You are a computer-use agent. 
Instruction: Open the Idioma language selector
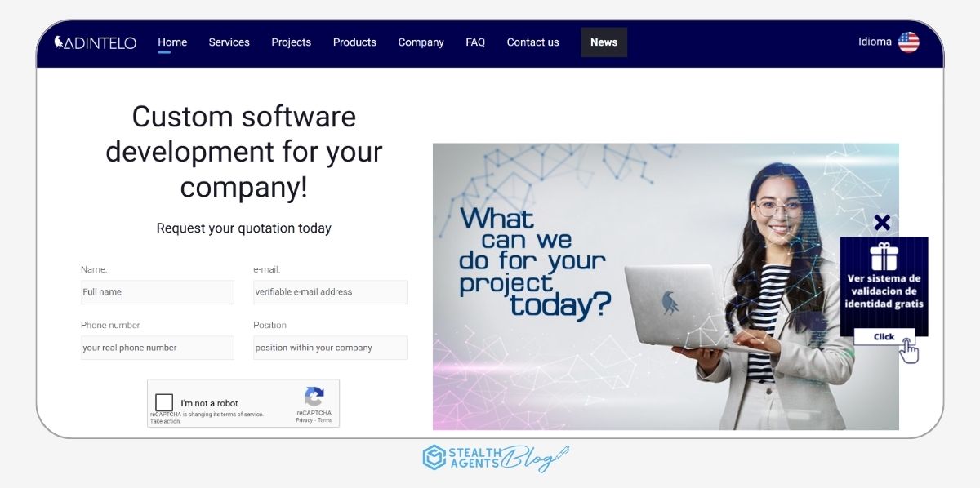(x=875, y=42)
